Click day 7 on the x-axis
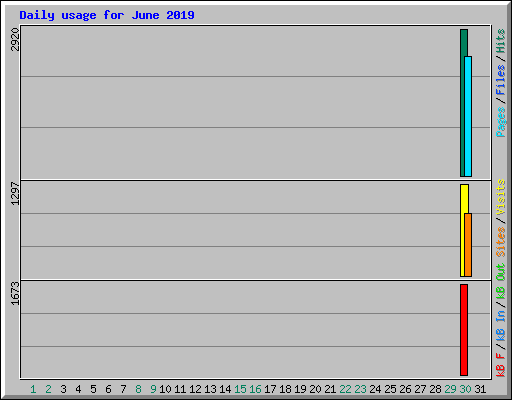 tap(123, 389)
